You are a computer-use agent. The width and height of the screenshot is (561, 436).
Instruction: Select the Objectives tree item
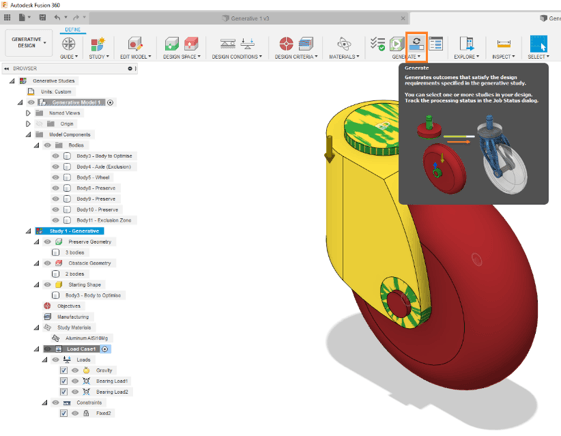[69, 306]
